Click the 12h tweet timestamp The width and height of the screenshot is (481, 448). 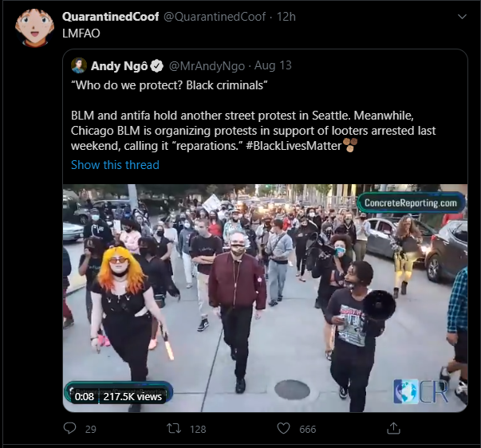(286, 17)
